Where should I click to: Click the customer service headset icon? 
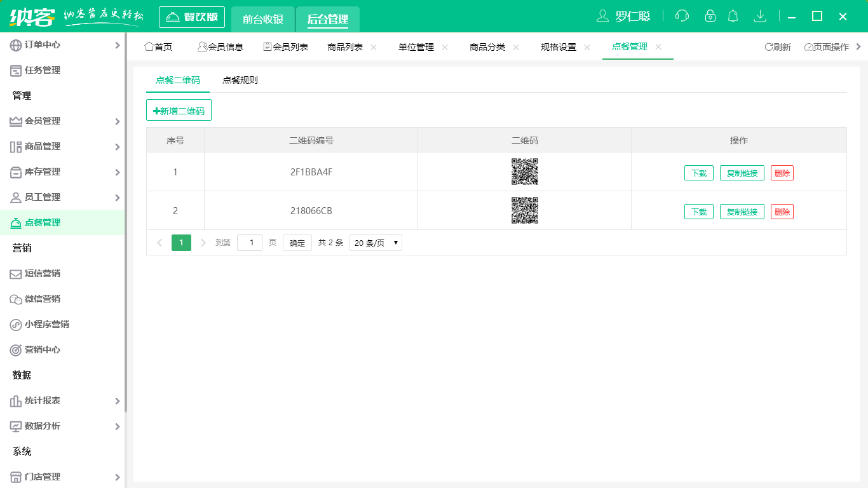click(682, 17)
